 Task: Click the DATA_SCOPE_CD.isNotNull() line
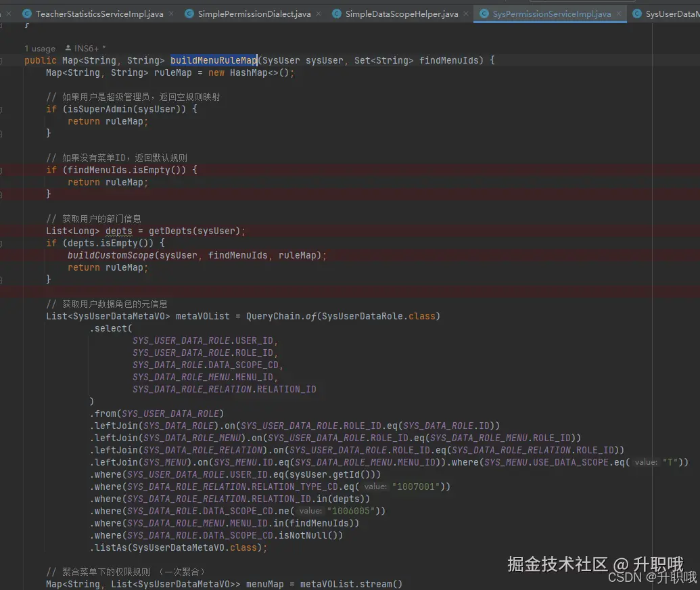[216, 535]
